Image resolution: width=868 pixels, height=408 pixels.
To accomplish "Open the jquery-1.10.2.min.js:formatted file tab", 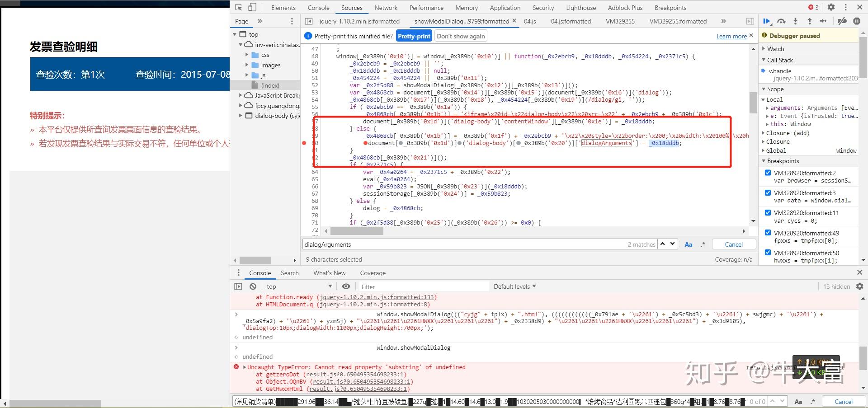I will pos(359,21).
